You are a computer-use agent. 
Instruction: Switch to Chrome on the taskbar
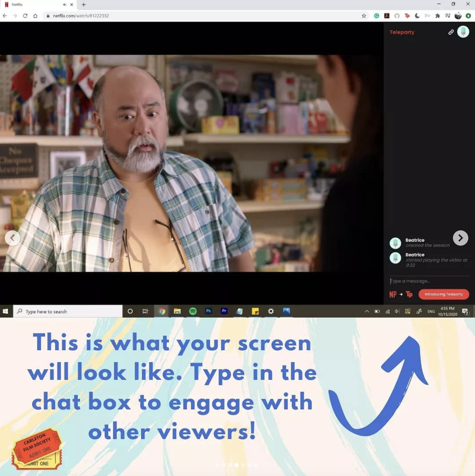click(162, 311)
